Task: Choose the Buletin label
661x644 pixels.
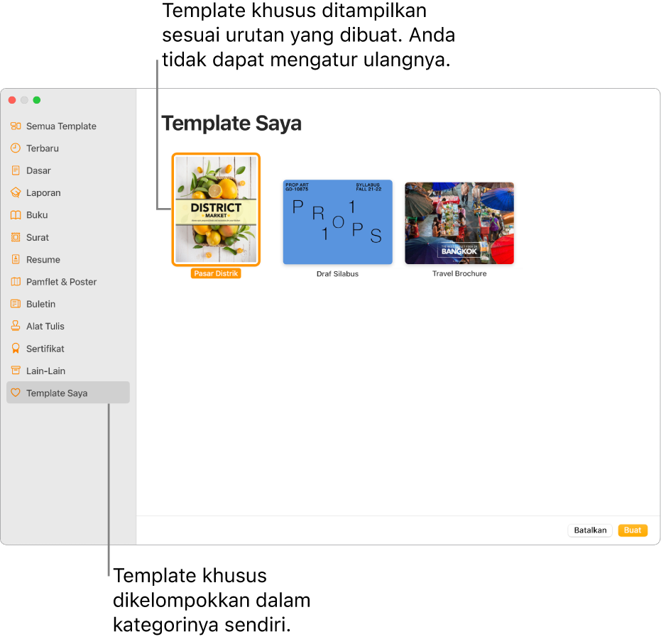Action: click(41, 304)
